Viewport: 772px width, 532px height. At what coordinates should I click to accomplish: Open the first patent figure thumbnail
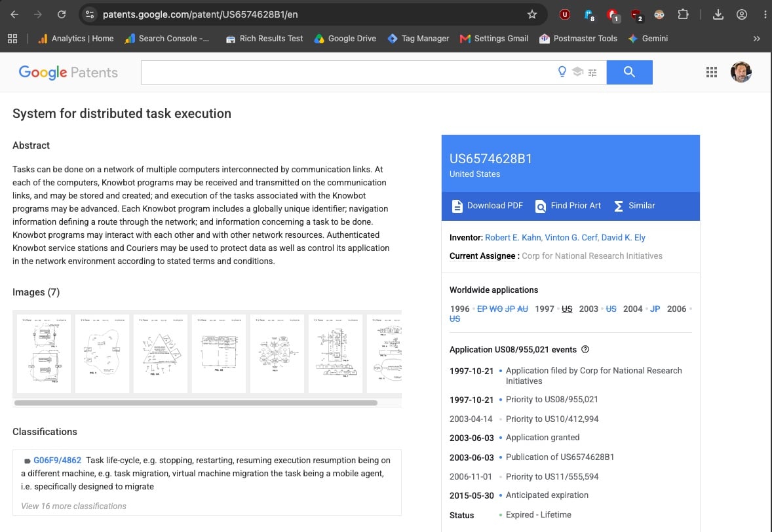click(x=44, y=353)
